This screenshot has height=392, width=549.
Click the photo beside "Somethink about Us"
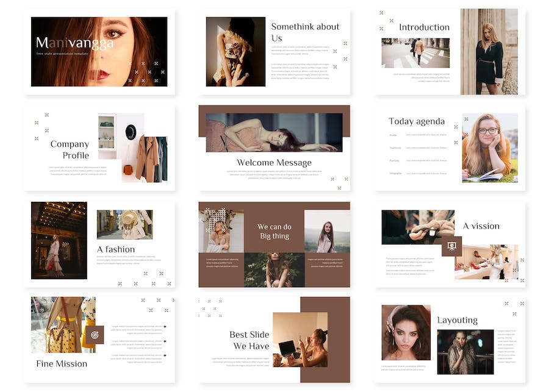235,52
